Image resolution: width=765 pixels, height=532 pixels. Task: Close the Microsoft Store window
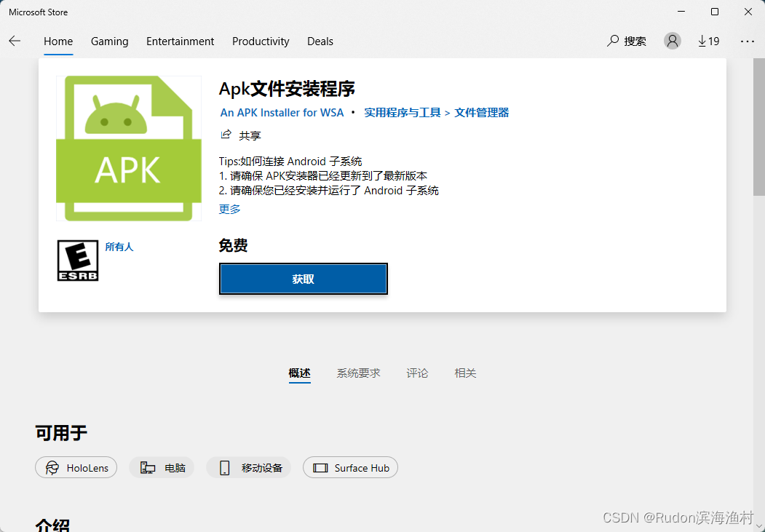click(x=748, y=12)
